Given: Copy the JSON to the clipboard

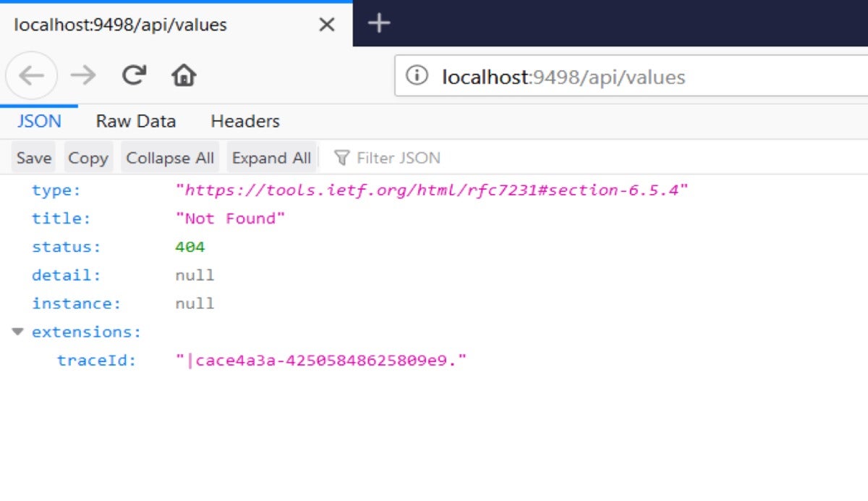Looking at the screenshot, I should (88, 158).
